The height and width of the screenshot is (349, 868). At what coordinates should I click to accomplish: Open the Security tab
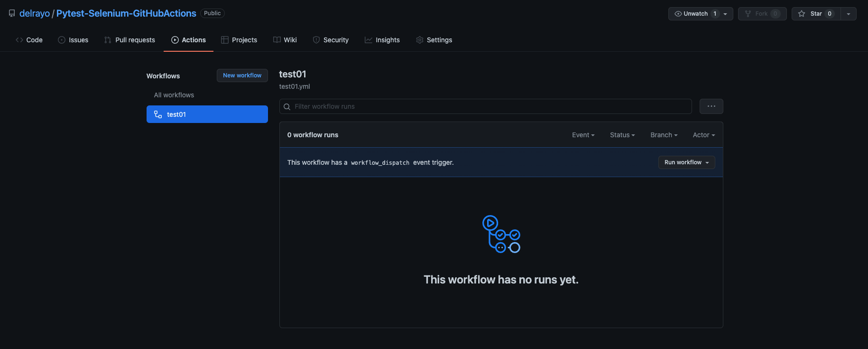(x=331, y=40)
